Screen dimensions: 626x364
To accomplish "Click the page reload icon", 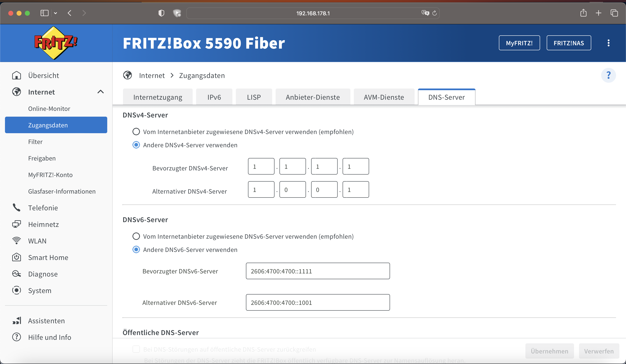I will tap(435, 13).
